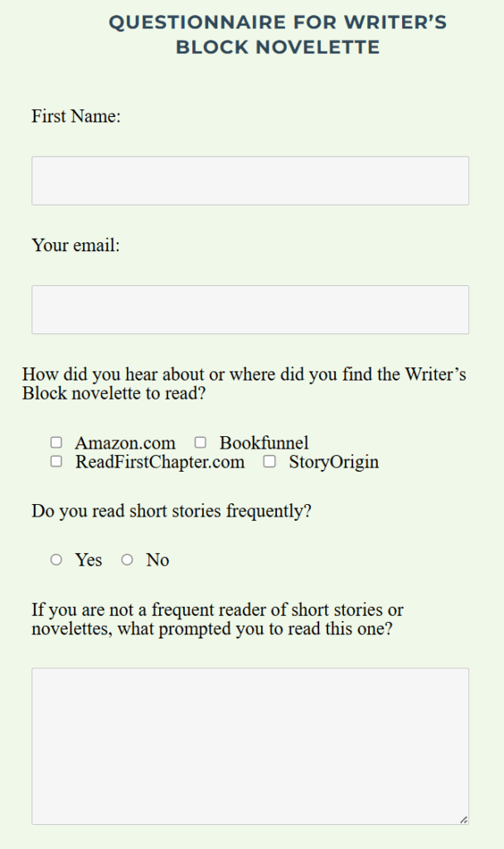This screenshot has height=849, width=504.
Task: Check the Amazon.com checkbox
Action: coord(56,443)
